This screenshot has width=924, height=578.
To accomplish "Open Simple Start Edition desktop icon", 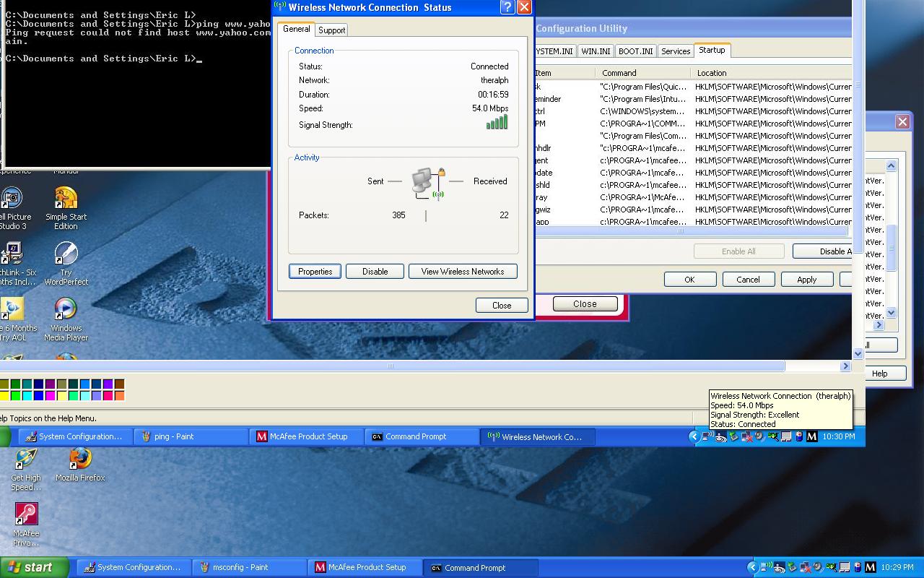I will click(x=66, y=209).
